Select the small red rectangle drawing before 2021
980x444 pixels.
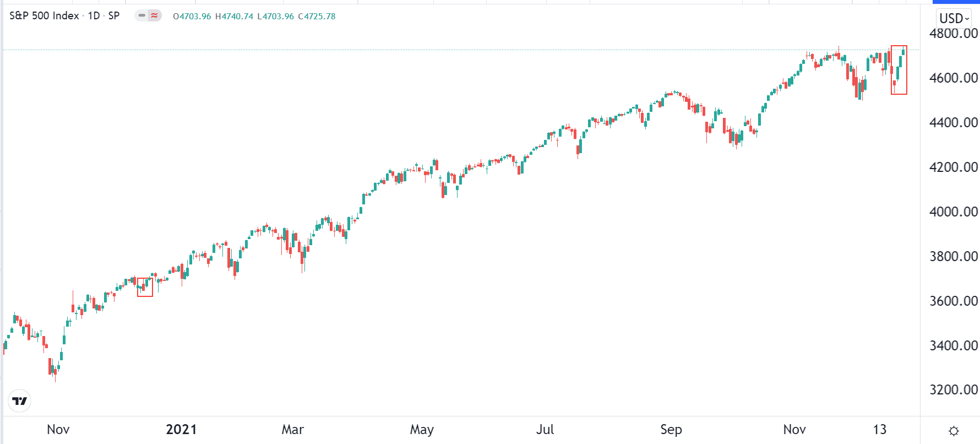click(x=145, y=287)
